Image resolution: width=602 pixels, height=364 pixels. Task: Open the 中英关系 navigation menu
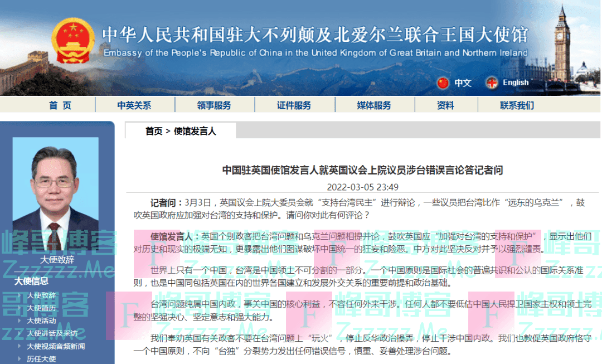point(135,105)
